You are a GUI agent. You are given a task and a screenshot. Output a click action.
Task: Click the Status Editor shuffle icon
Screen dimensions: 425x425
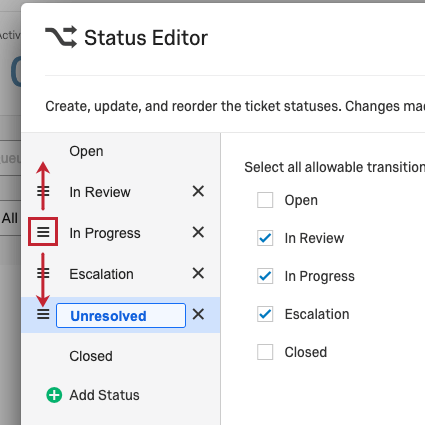pyautogui.click(x=61, y=37)
